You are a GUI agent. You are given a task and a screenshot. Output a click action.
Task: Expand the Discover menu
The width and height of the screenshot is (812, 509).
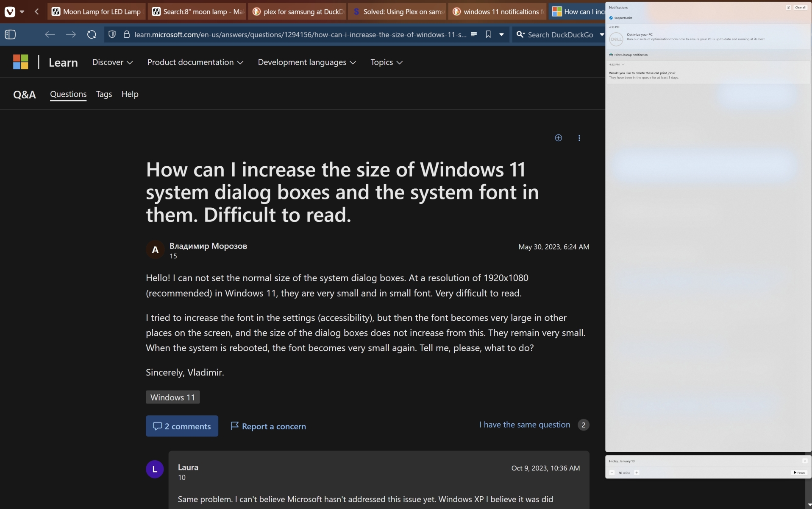[x=112, y=62]
